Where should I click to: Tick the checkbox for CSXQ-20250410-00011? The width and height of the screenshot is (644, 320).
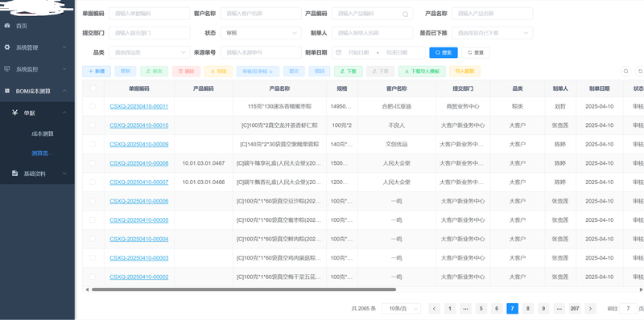point(93,106)
